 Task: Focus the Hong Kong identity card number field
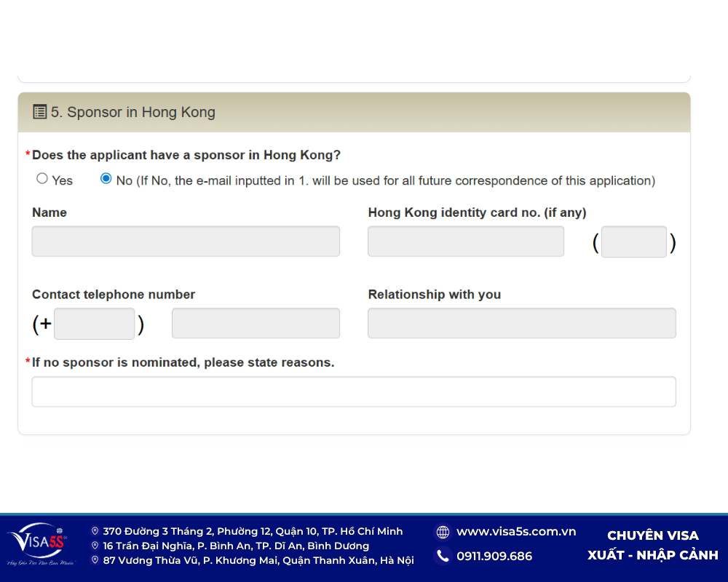coord(466,242)
